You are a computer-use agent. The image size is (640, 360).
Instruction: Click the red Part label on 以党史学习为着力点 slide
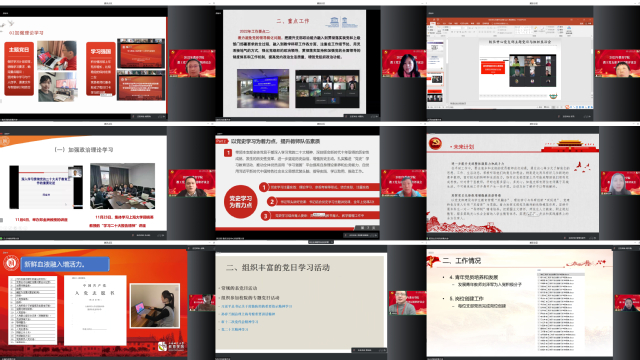click(x=221, y=141)
